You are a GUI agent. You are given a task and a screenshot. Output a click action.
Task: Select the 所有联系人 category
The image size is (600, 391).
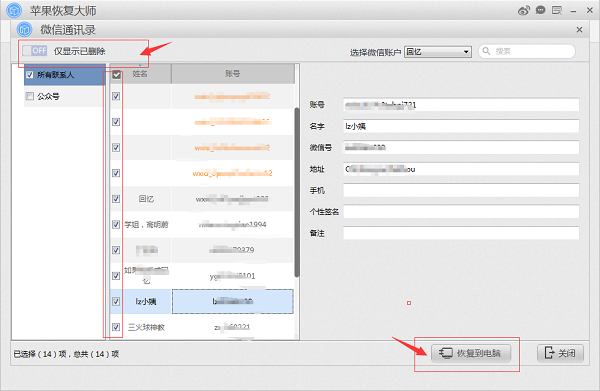(x=65, y=75)
